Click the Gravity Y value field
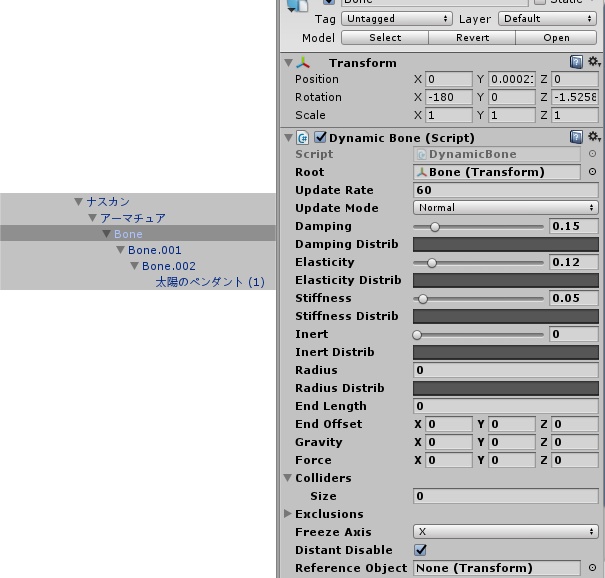Screen dimensions: 605x578 point(512,442)
